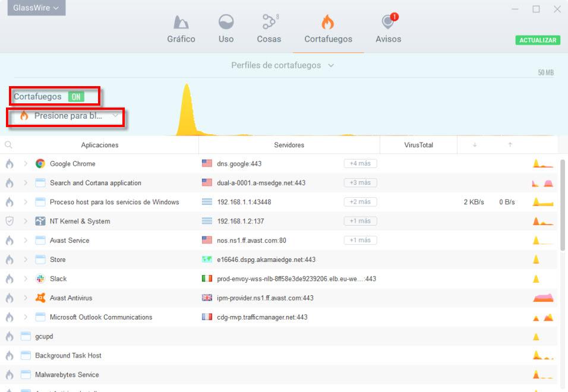This screenshot has width=568, height=392.
Task: Click the green ACTUALIZAR button
Action: coord(538,40)
